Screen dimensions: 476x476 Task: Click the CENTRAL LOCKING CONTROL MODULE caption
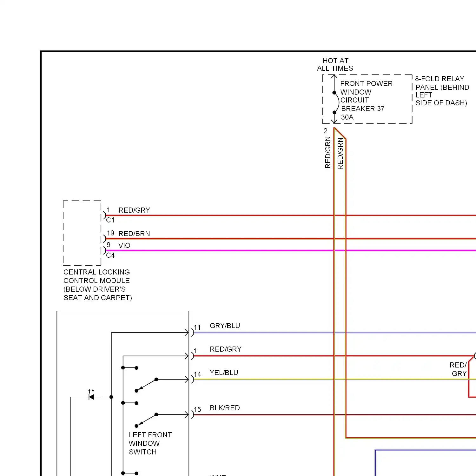[97, 285]
